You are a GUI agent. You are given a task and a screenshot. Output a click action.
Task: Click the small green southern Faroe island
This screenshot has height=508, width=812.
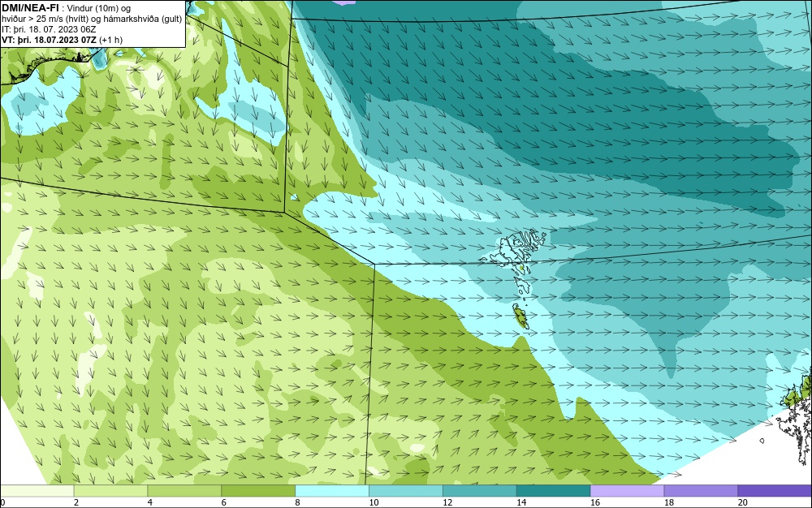pos(520,316)
